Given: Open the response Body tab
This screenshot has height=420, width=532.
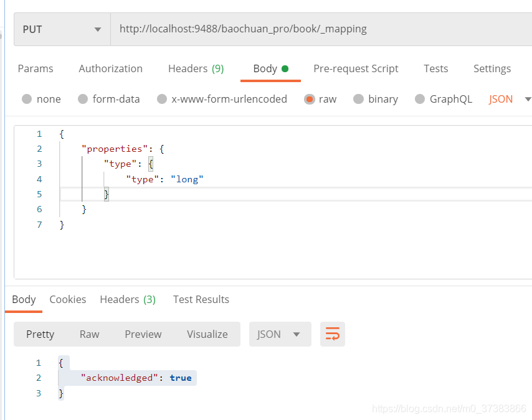Looking at the screenshot, I should (x=24, y=299).
